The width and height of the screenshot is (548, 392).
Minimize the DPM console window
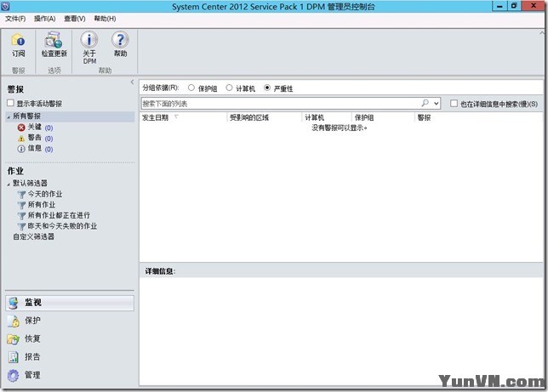coord(499,6)
